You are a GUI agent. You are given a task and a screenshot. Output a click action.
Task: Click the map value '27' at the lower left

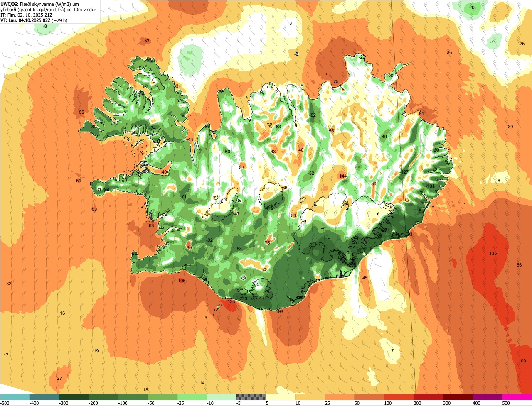tap(59, 378)
